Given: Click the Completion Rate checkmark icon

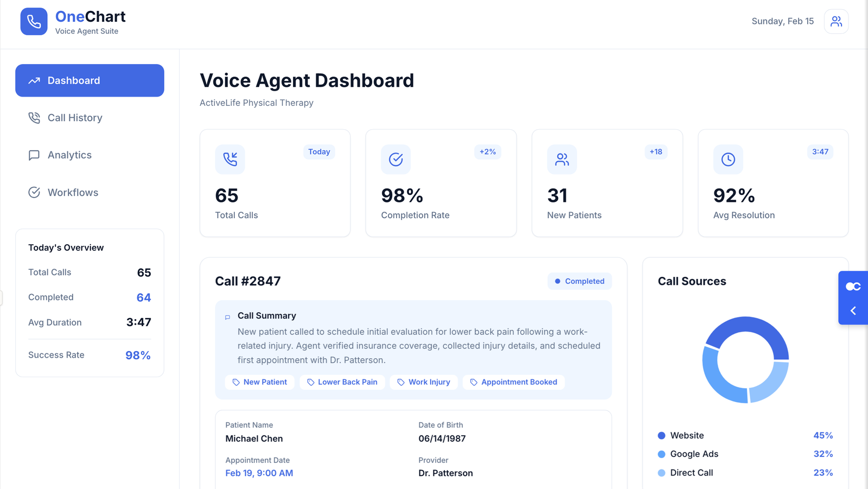Looking at the screenshot, I should click(396, 159).
